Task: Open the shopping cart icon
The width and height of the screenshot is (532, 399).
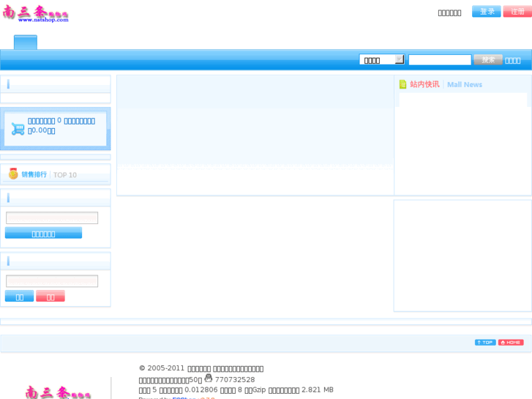Action: (x=18, y=129)
